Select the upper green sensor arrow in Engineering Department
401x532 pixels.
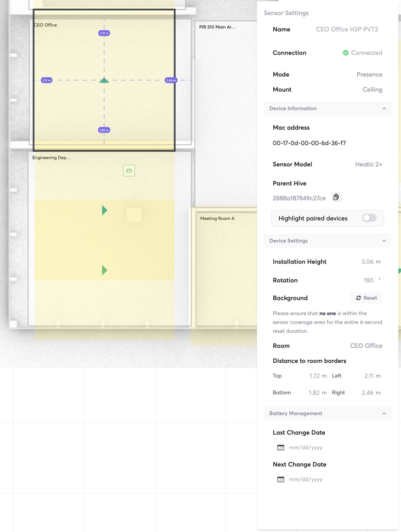point(105,210)
